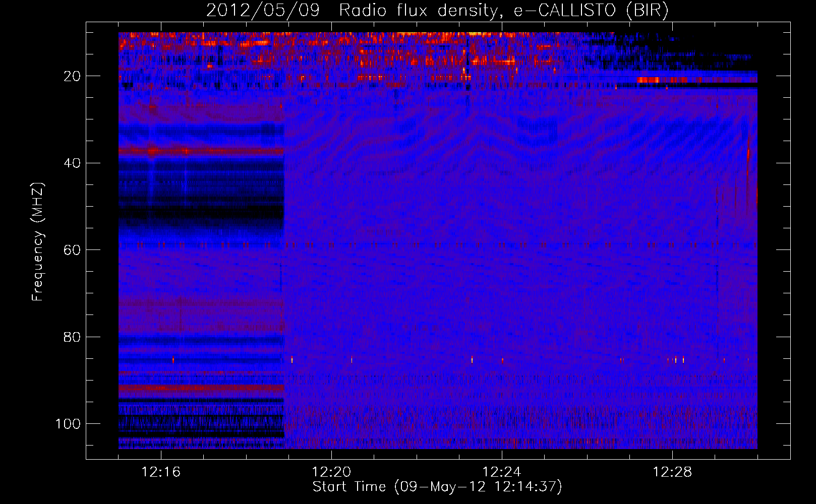Click the 12:20 time tick label
The height and width of the screenshot is (504, 816).
(x=331, y=472)
